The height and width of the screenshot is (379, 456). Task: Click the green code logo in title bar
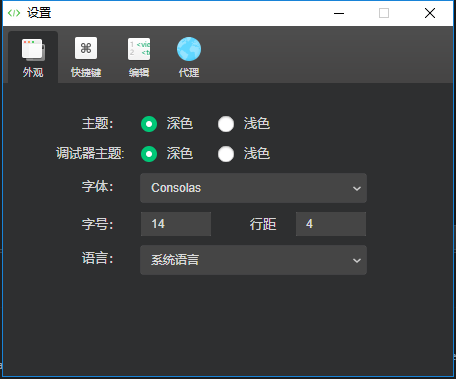[x=14, y=13]
